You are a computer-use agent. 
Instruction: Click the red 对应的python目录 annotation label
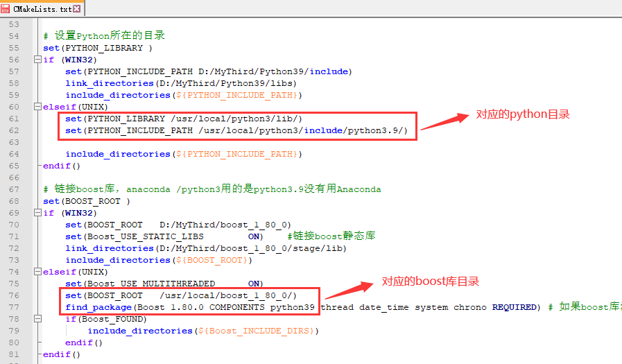coord(522,114)
